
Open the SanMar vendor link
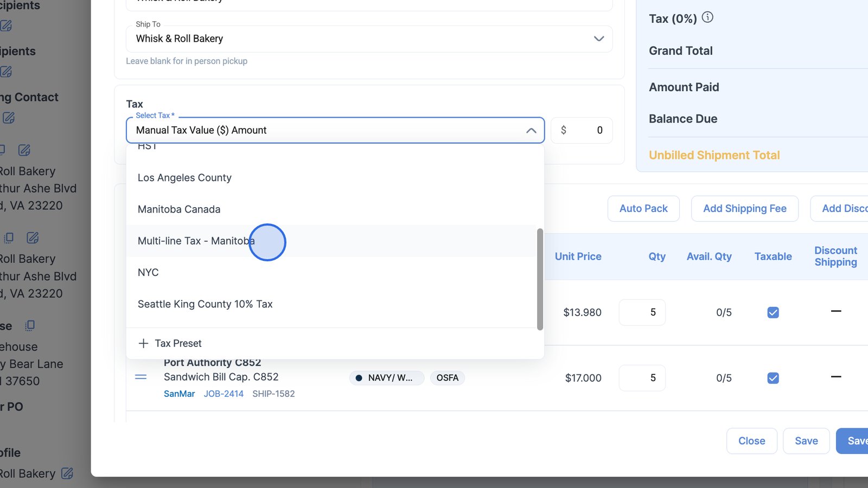coord(179,394)
